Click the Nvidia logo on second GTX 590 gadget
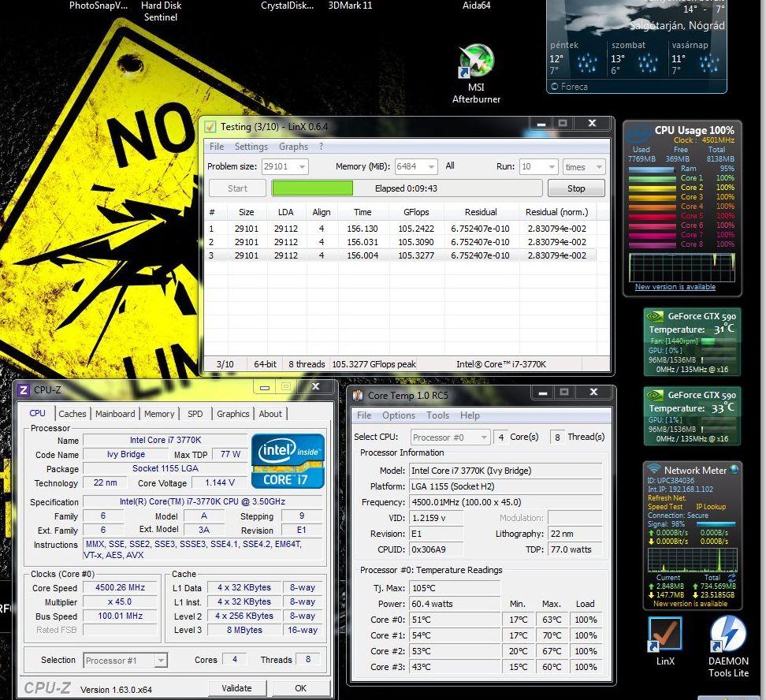Image resolution: width=766 pixels, height=700 pixels. tap(655, 395)
